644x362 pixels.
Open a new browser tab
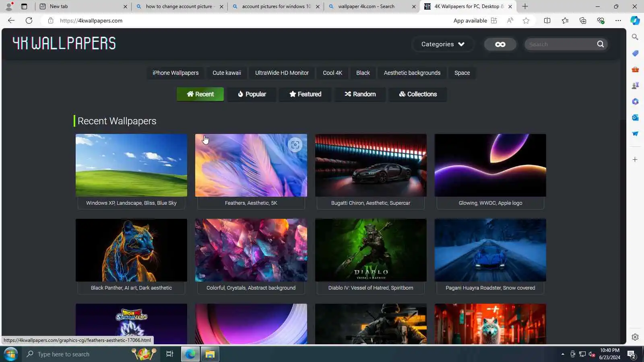[x=525, y=6]
